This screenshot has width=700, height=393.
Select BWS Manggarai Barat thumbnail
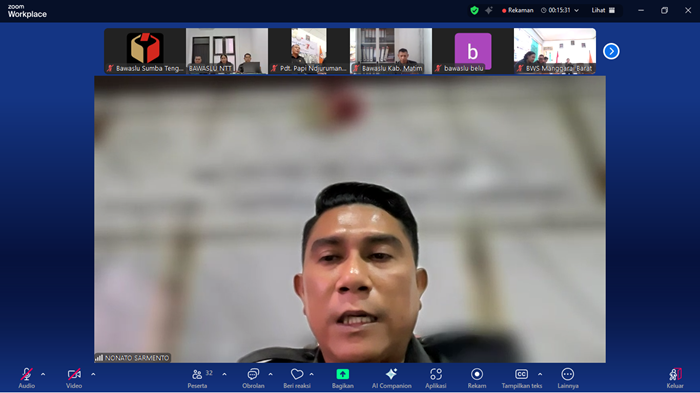click(555, 51)
